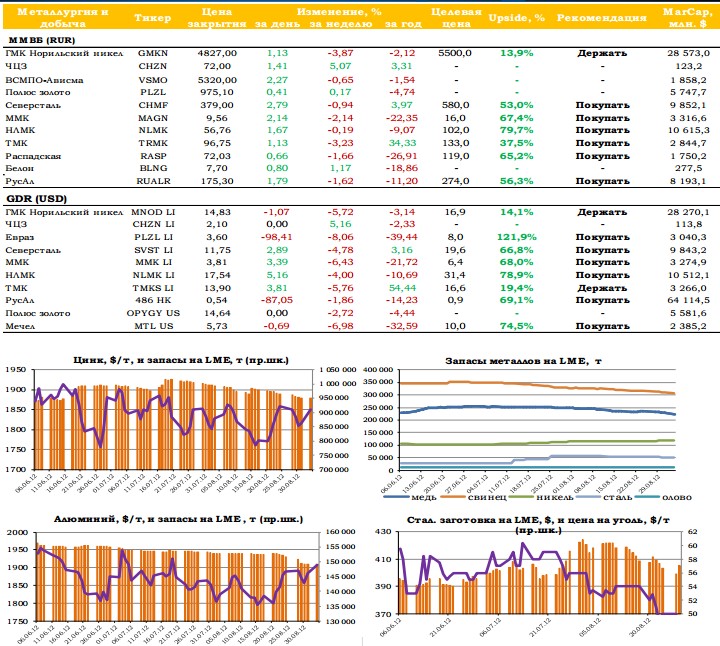Click the MTL US ticker
Image resolution: width=720 pixels, height=646 pixels.
153,326
